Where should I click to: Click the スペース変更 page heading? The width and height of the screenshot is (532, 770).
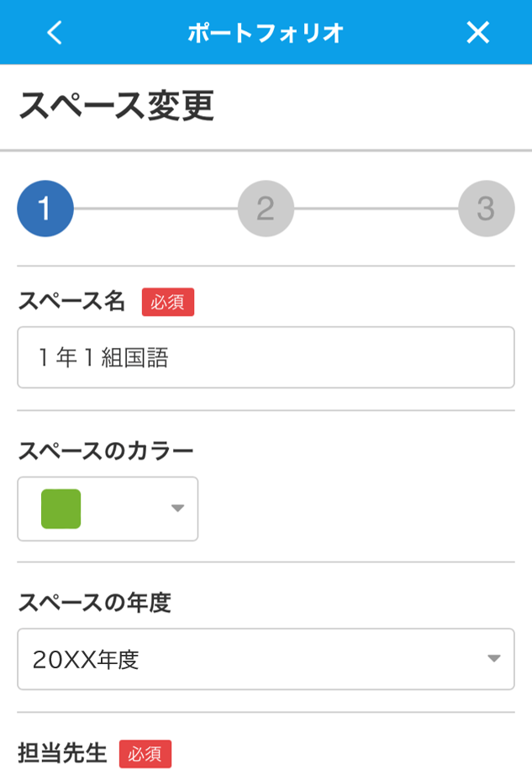tap(116, 106)
